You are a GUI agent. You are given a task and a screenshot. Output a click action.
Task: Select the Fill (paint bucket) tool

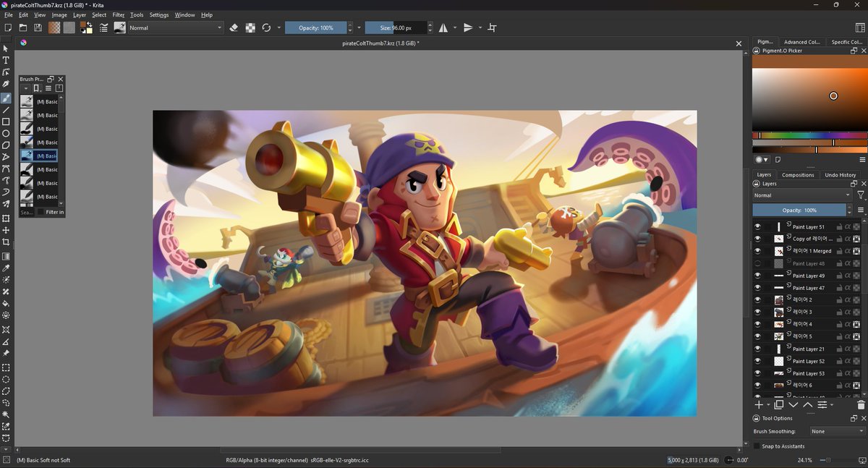tap(6, 304)
